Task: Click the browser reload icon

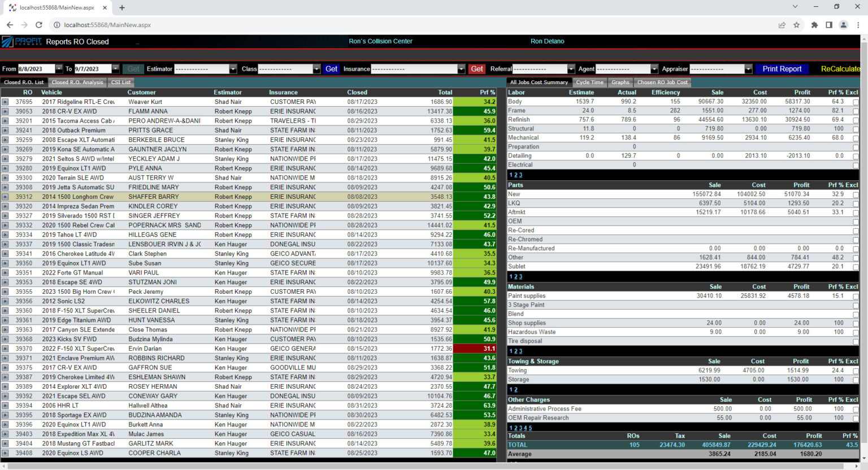Action: (x=38, y=25)
